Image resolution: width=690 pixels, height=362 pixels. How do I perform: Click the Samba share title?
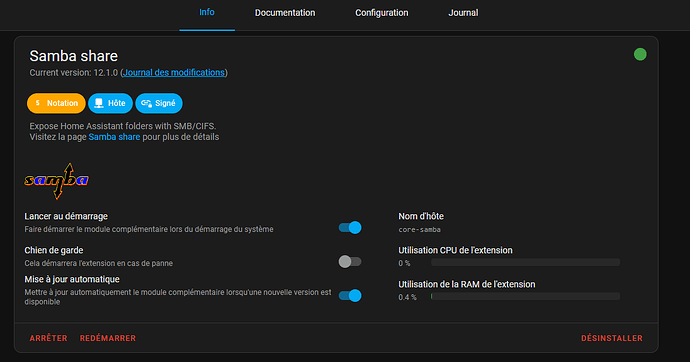coord(73,56)
